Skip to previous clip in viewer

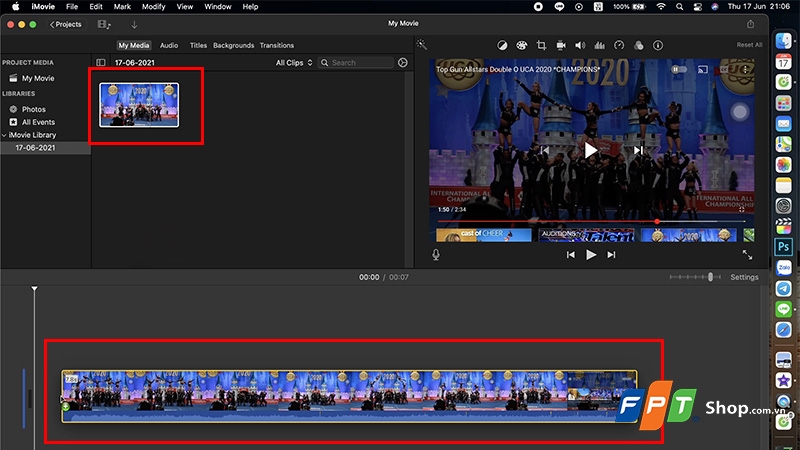pos(570,255)
